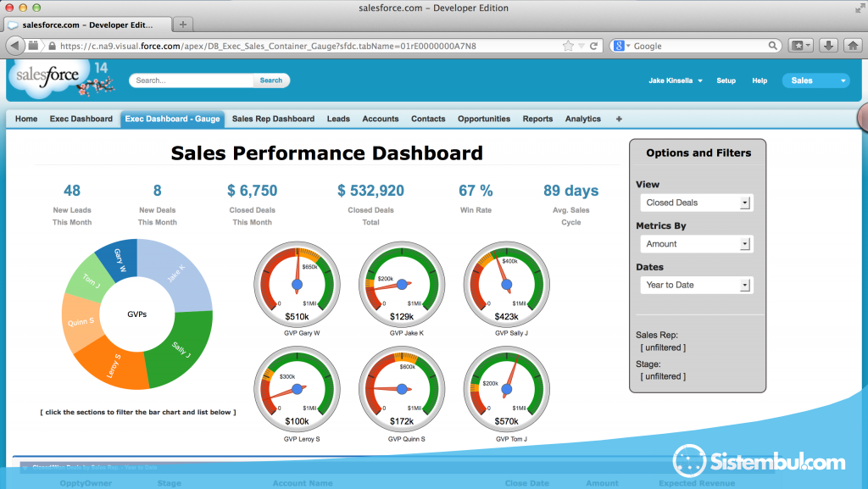Image resolution: width=868 pixels, height=489 pixels.
Task: Filter by the Tom J donut segment
Action: (x=90, y=280)
